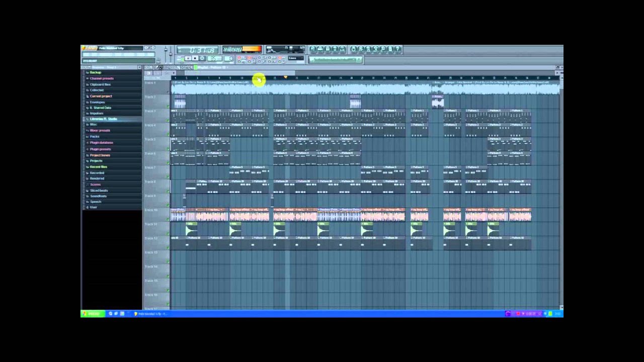Expand the Backup folder in the browser
Image resolution: width=644 pixels, height=362 pixels.
pyautogui.click(x=95, y=73)
